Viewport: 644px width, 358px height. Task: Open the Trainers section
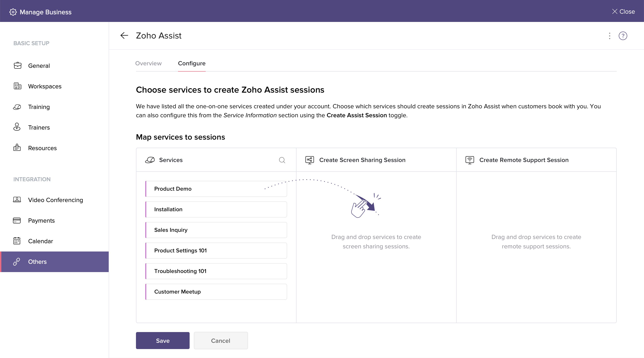coord(39,127)
